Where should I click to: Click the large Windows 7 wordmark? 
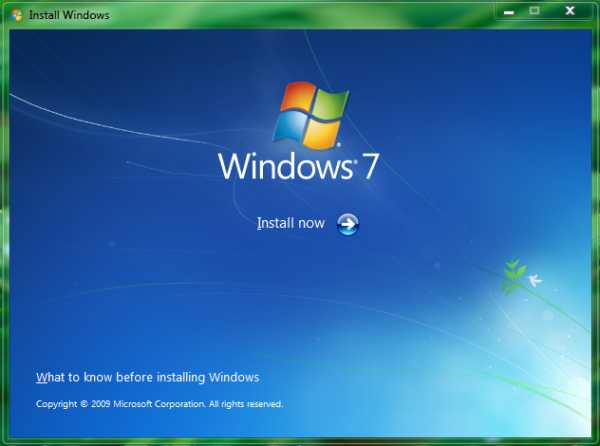(298, 166)
